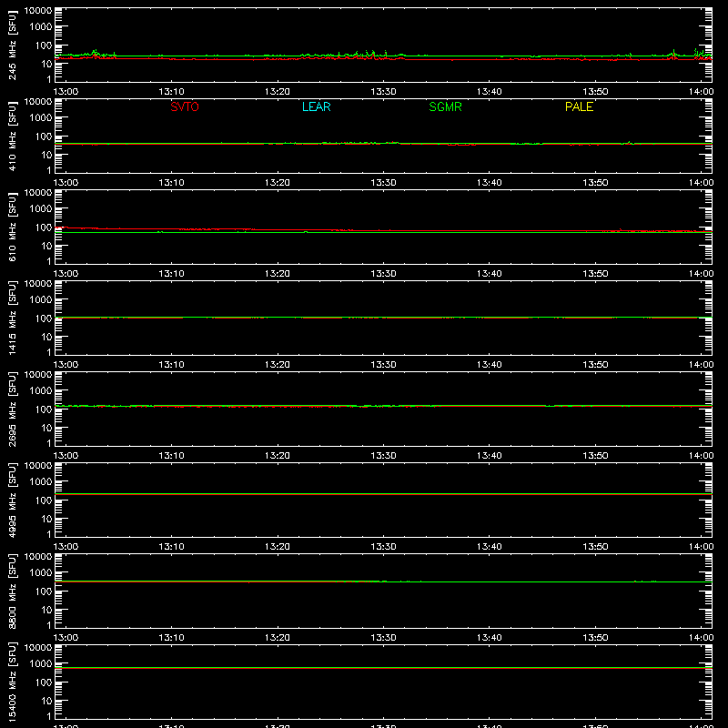Viewport: 728px width, 728px height.
Task: Select the 245 MHz [SFU] axis title
Action: [12, 45]
